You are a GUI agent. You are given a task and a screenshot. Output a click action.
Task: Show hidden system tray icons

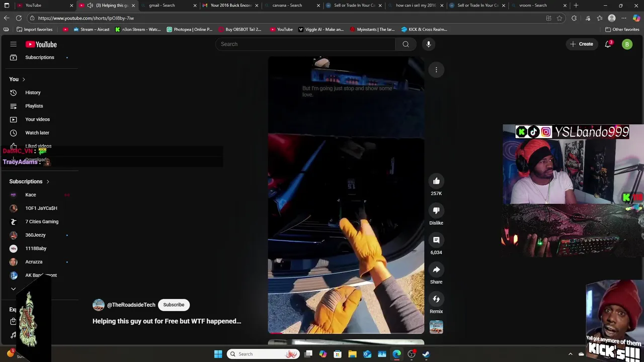coord(571,354)
